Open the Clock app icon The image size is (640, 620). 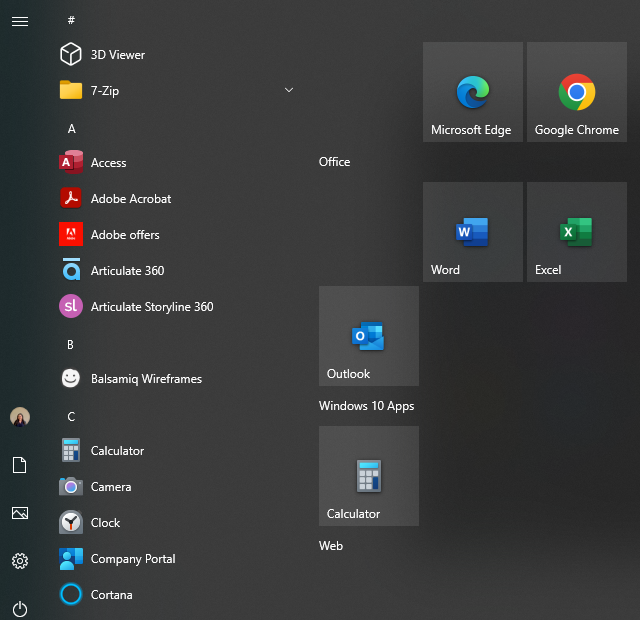[x=71, y=522]
